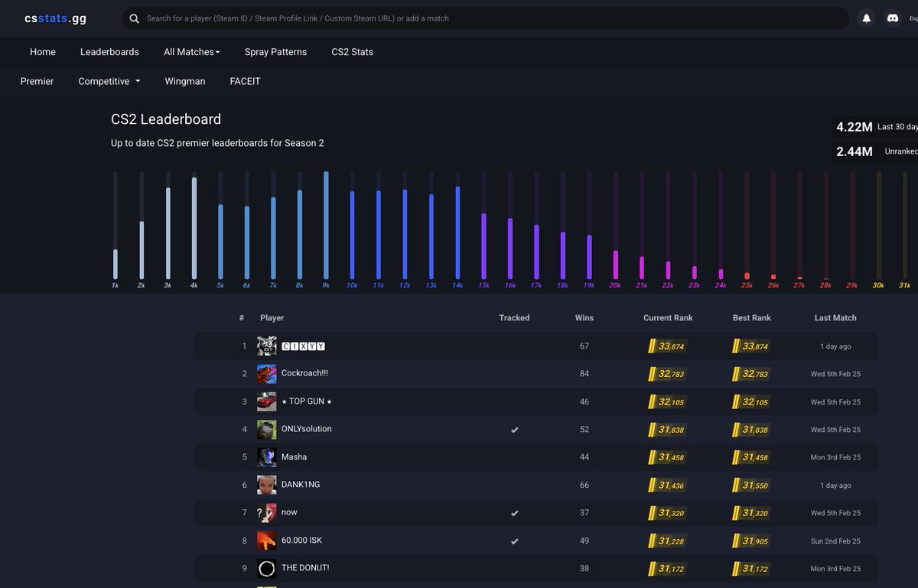
Task: Click TOP GUN player avatar
Action: pyautogui.click(x=267, y=401)
